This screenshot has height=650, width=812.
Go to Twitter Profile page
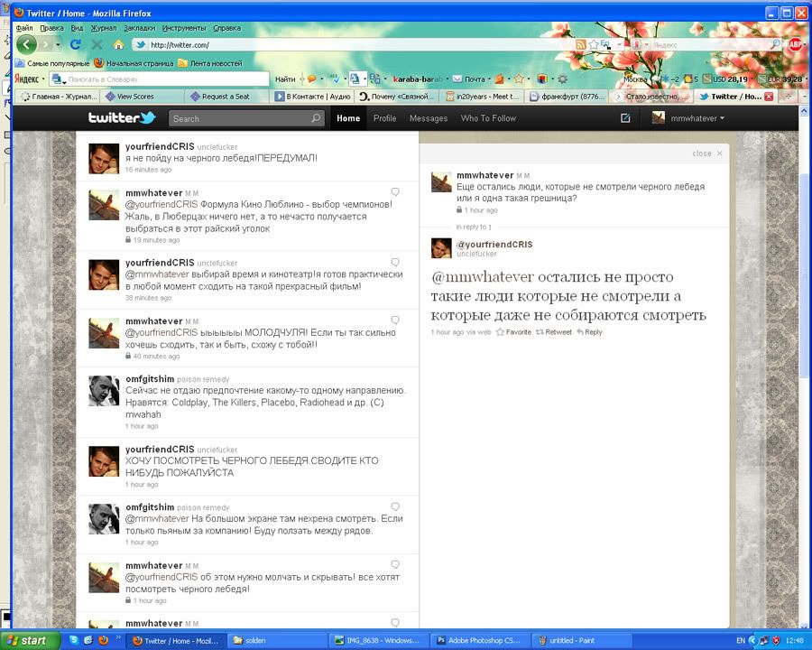(384, 118)
